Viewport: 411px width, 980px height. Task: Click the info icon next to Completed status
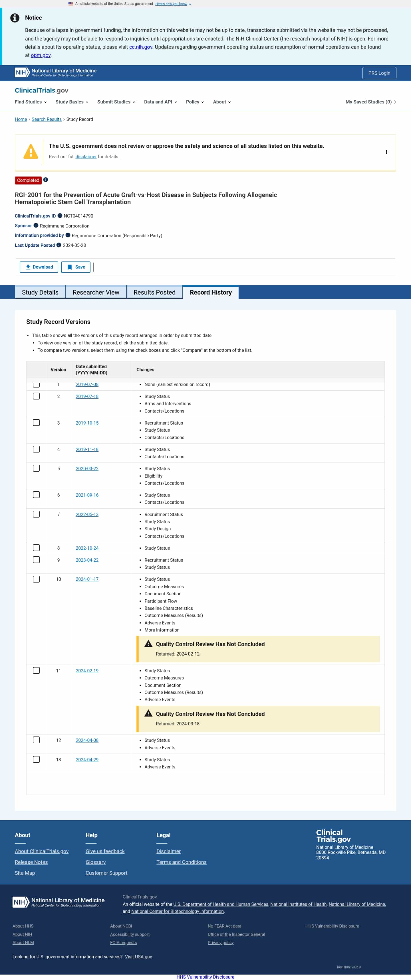click(x=46, y=180)
